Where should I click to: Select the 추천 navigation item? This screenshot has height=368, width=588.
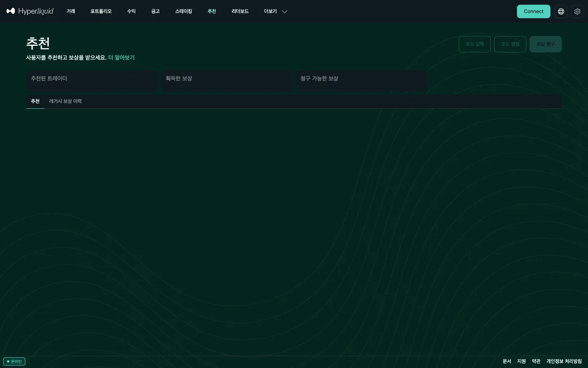(212, 11)
